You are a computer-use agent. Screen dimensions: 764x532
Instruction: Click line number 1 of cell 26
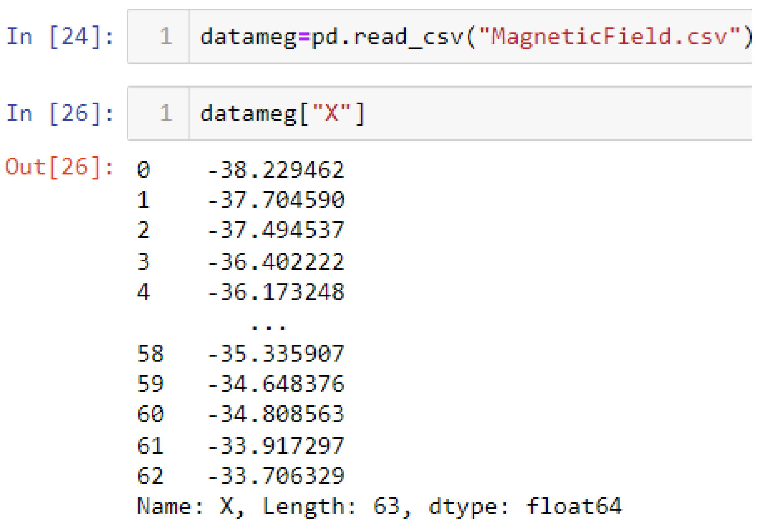point(165,113)
